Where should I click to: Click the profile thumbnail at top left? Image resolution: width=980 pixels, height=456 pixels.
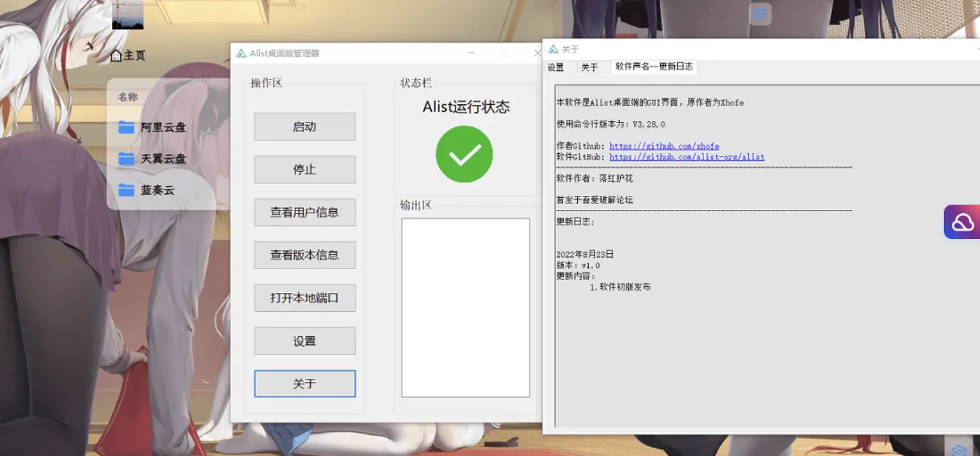point(127,14)
